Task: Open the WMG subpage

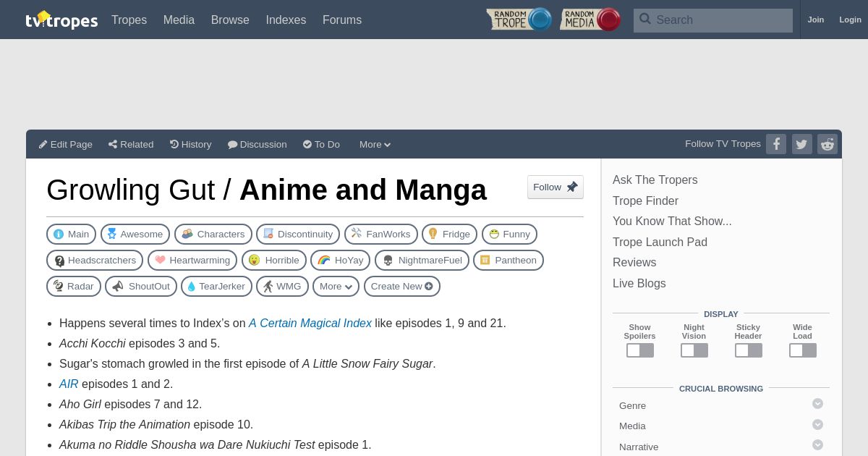Action: click(x=282, y=287)
